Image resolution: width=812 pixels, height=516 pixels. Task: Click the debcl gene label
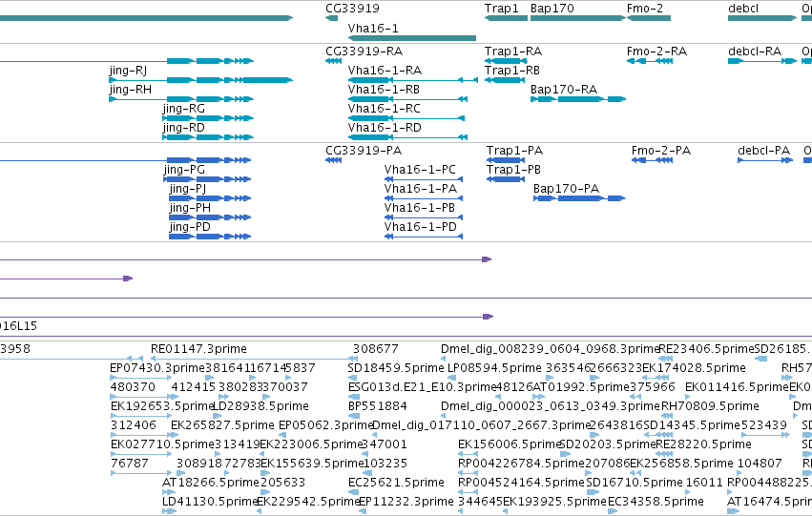pos(743,9)
